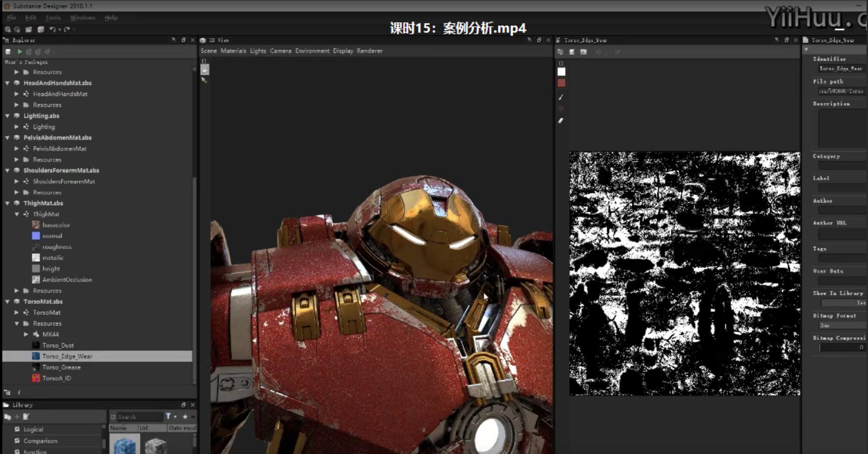This screenshot has height=454, width=868.
Task: Pin the Explorer panel
Action: 174,40
